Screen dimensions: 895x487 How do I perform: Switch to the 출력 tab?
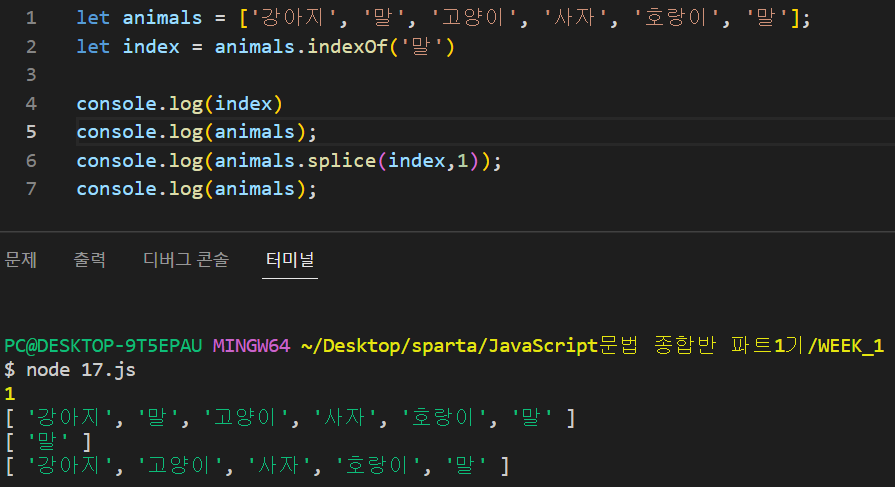coord(90,260)
